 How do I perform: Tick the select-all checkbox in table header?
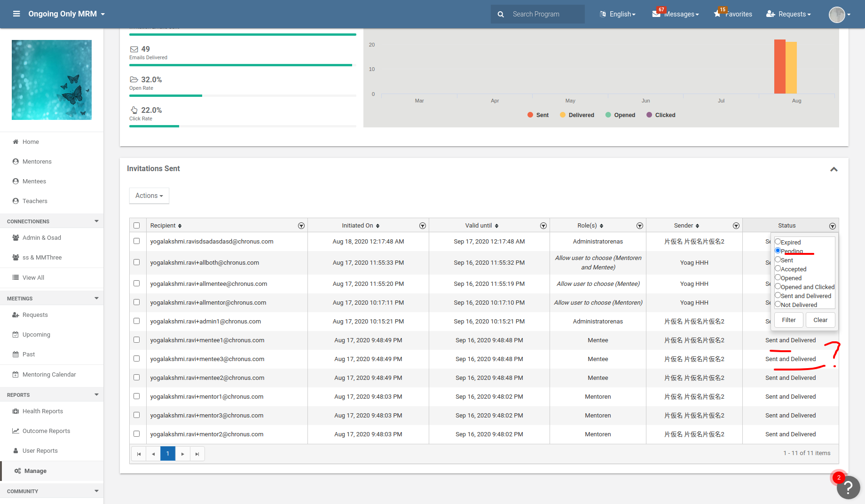click(137, 226)
